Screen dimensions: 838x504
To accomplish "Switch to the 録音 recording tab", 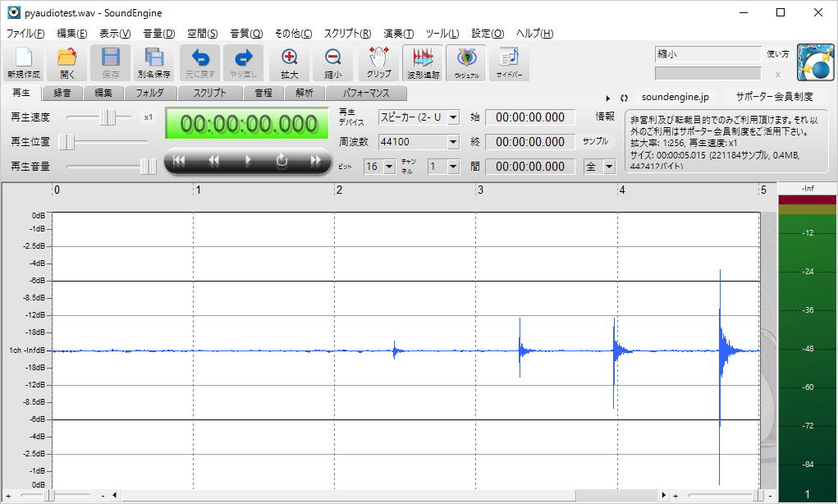I will pyautogui.click(x=64, y=94).
